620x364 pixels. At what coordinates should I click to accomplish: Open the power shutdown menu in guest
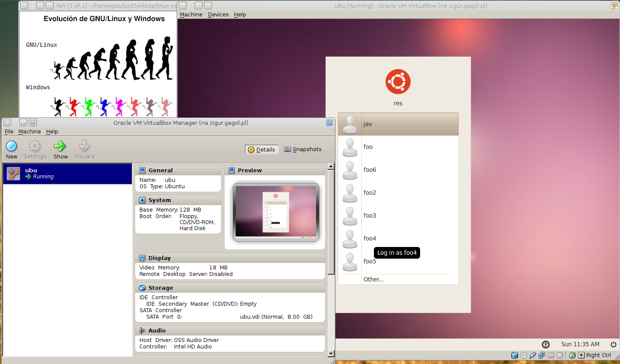click(x=613, y=344)
